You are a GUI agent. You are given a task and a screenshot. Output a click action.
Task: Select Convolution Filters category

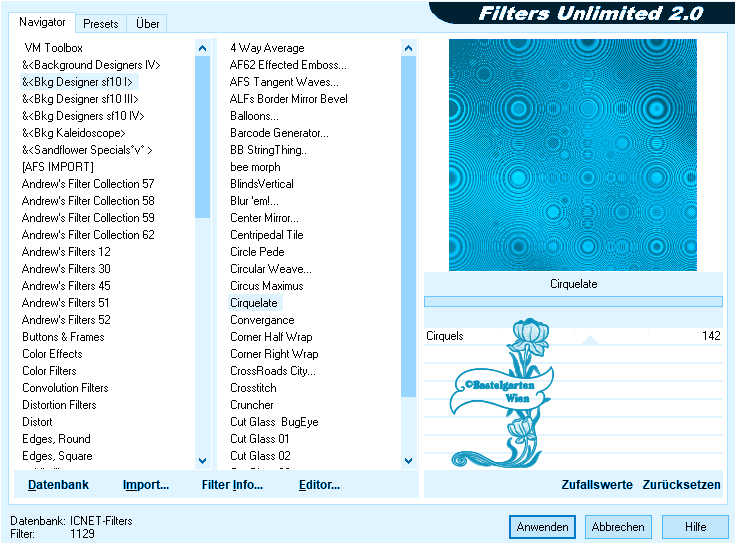click(65, 388)
